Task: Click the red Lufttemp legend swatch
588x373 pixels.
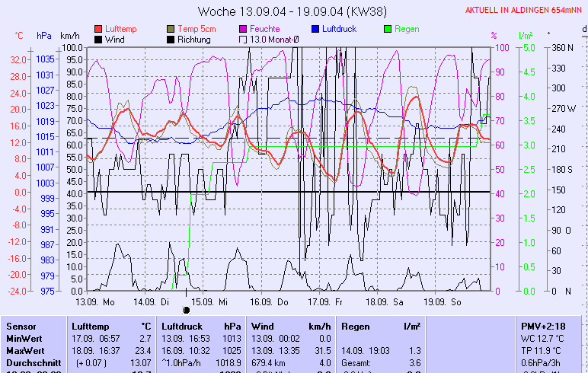Action: pos(98,29)
